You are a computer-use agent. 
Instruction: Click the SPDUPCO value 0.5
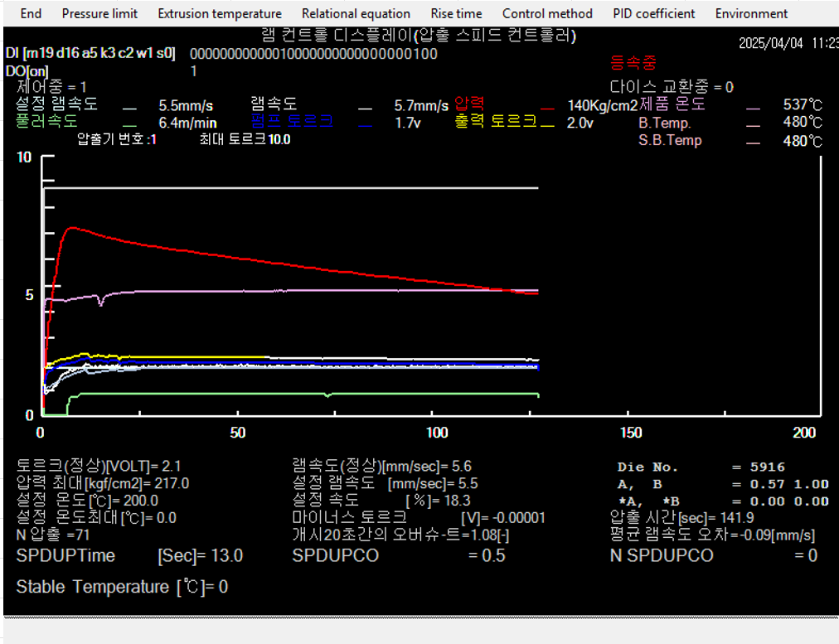pyautogui.click(x=493, y=555)
